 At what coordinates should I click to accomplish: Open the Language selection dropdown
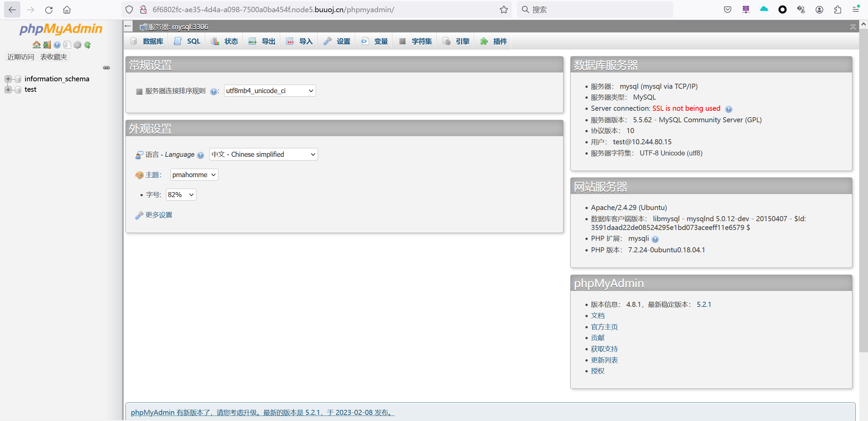[263, 154]
